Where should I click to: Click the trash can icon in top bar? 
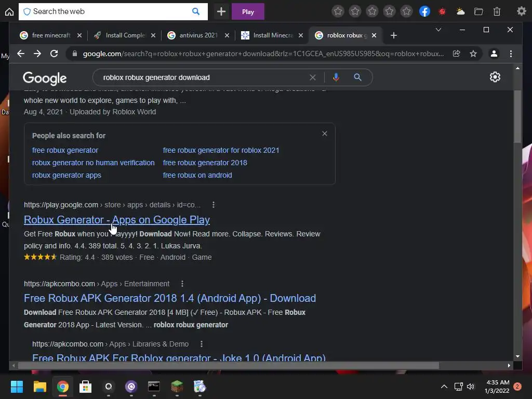pos(497,12)
